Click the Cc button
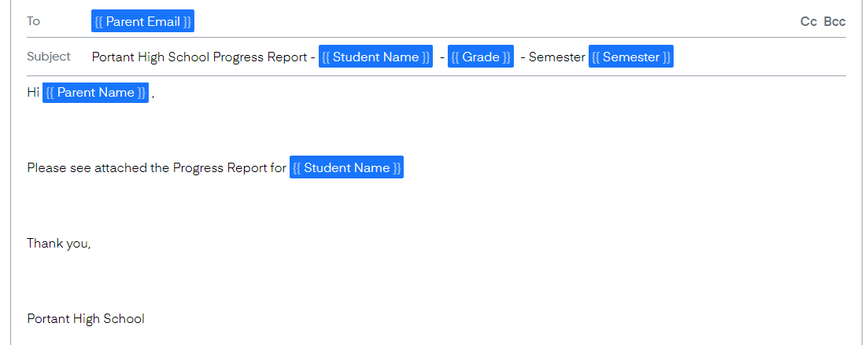 coord(808,21)
